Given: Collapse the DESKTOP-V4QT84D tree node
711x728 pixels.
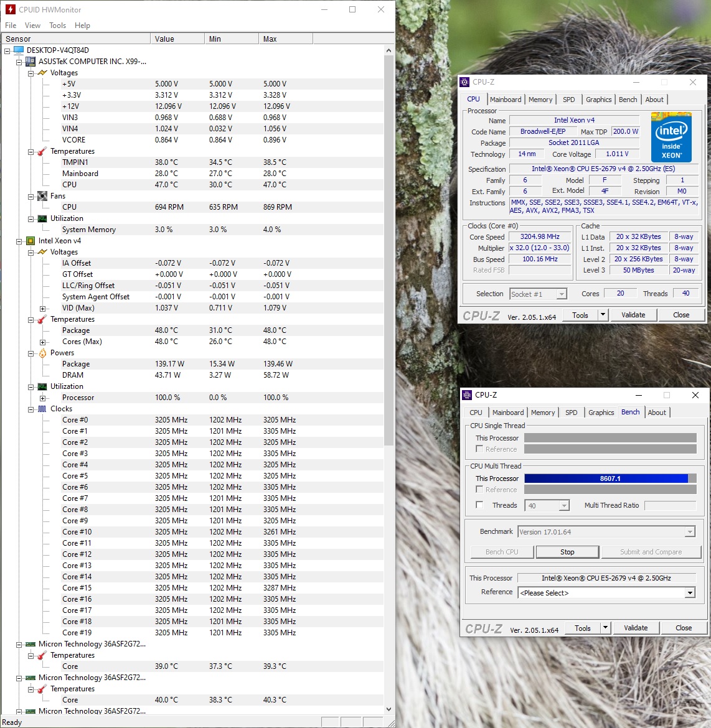Looking at the screenshot, I should (x=7, y=50).
